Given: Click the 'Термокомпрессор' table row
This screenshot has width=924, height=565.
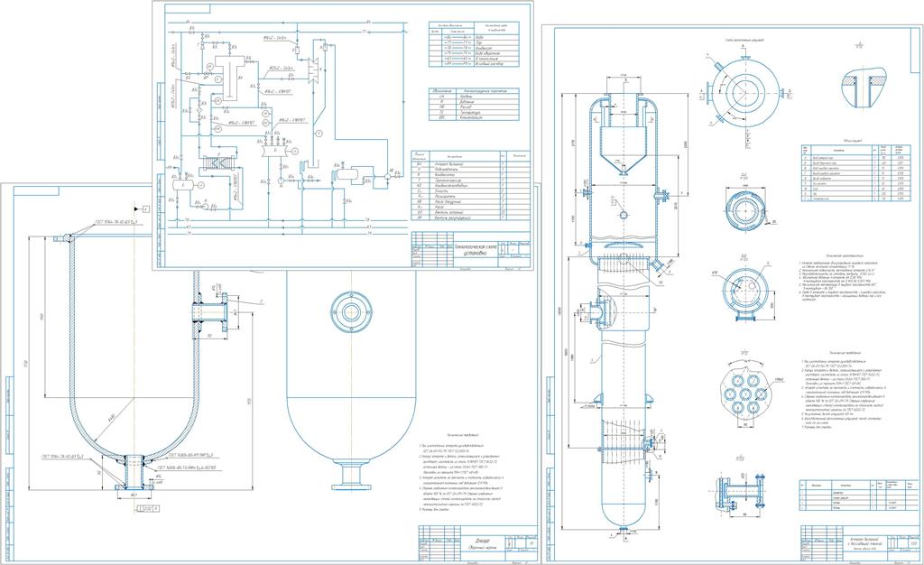Looking at the screenshot, I should point(469,181).
